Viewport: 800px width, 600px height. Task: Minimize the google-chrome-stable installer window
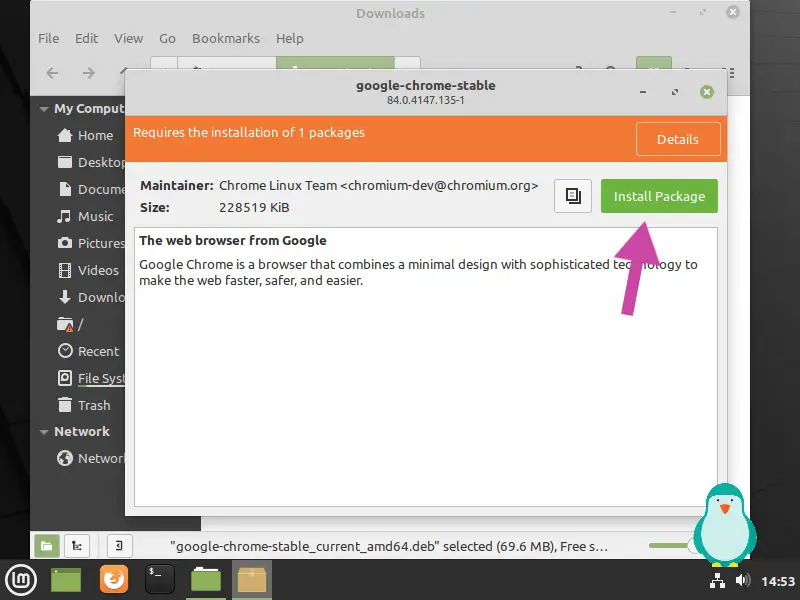[643, 92]
